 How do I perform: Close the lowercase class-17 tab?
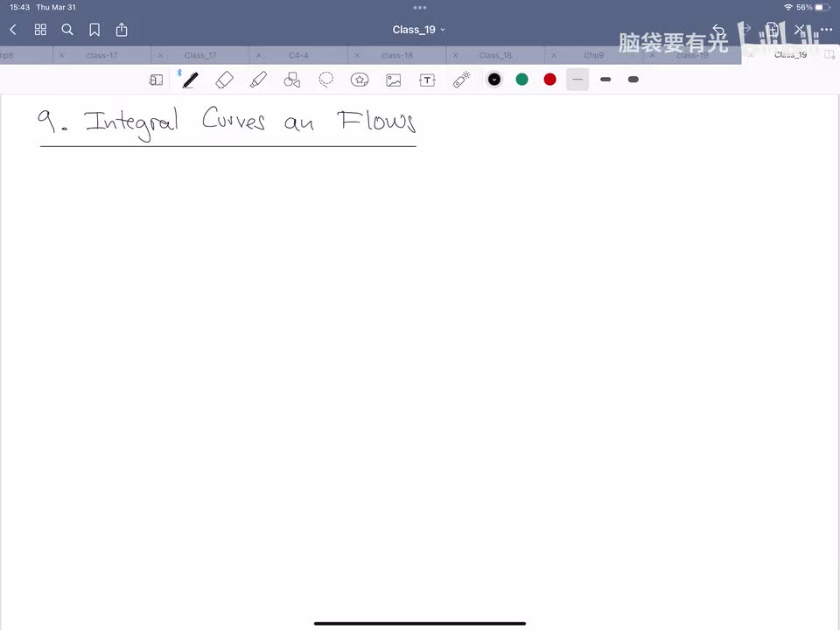tap(61, 55)
